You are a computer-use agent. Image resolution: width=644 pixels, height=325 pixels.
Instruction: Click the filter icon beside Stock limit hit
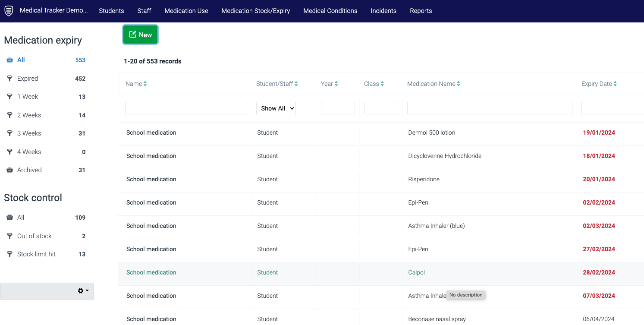pos(9,254)
